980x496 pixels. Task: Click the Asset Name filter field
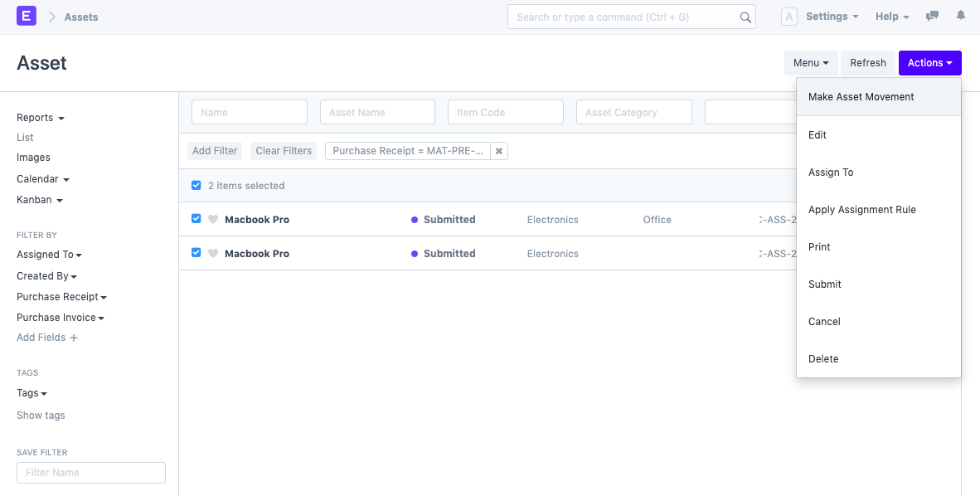click(x=377, y=113)
